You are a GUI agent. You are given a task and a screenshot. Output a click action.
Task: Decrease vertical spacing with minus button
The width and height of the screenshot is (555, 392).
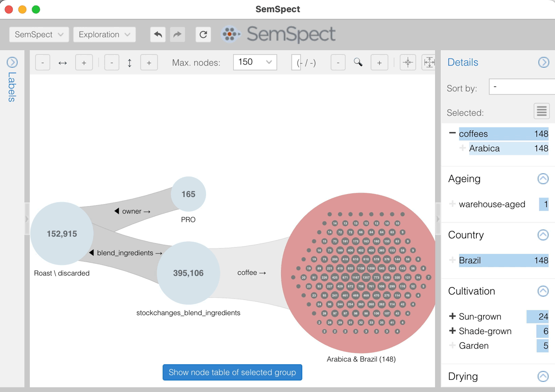[112, 63]
